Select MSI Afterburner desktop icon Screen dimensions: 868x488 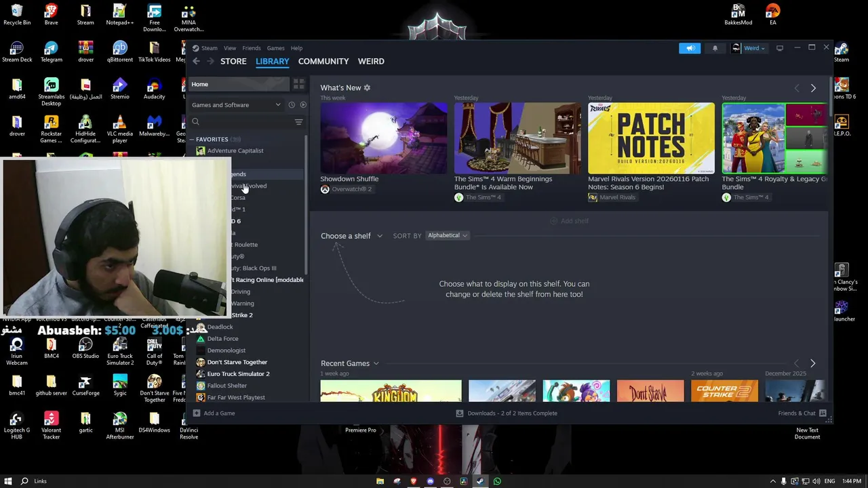120,425
